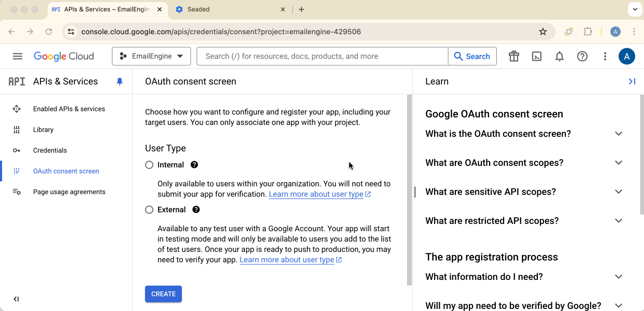Viewport: 644px width, 311px height.
Task: Open the gift/free credits offers panel
Action: [513, 56]
